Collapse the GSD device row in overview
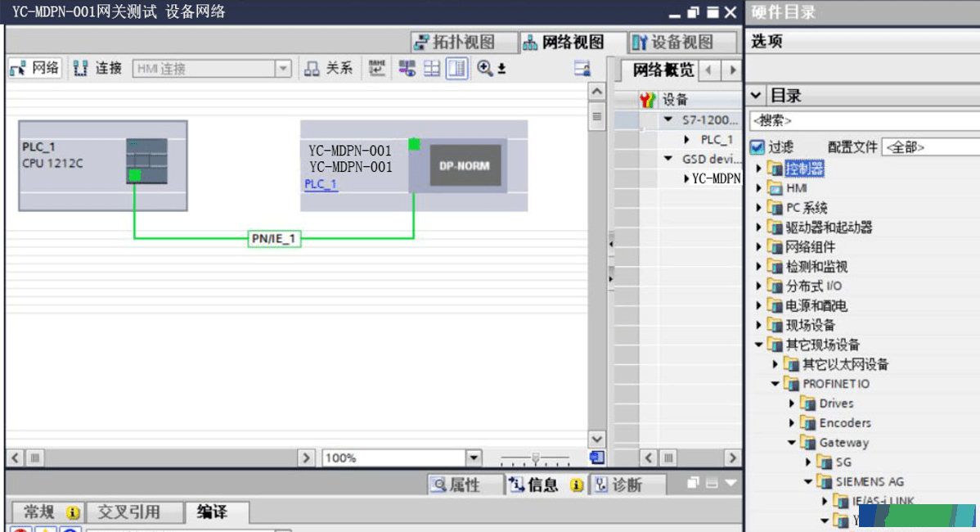 pyautogui.click(x=668, y=158)
